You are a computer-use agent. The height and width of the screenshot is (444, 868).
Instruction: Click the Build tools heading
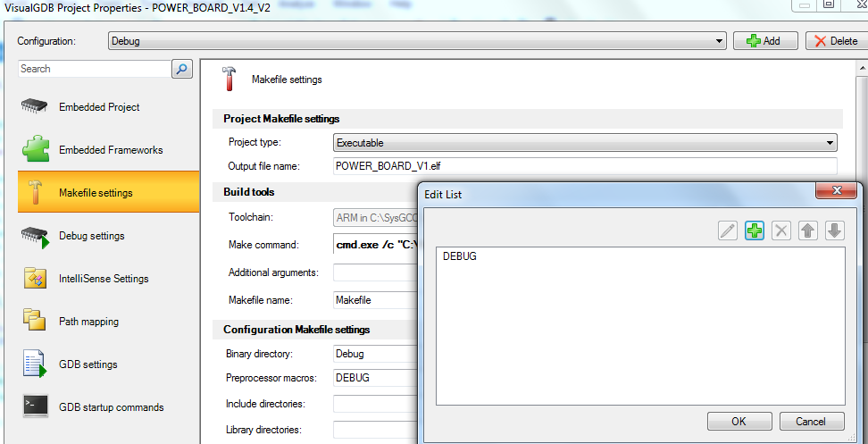pos(248,192)
